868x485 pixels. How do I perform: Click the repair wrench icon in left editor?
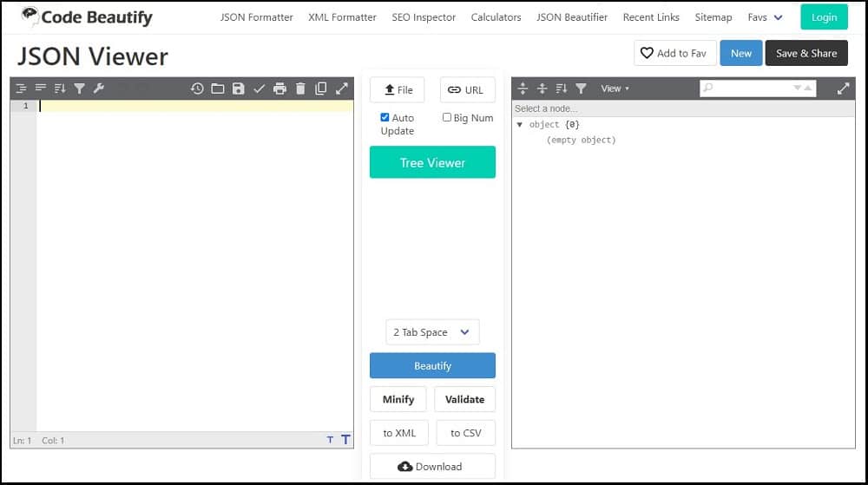click(x=99, y=88)
